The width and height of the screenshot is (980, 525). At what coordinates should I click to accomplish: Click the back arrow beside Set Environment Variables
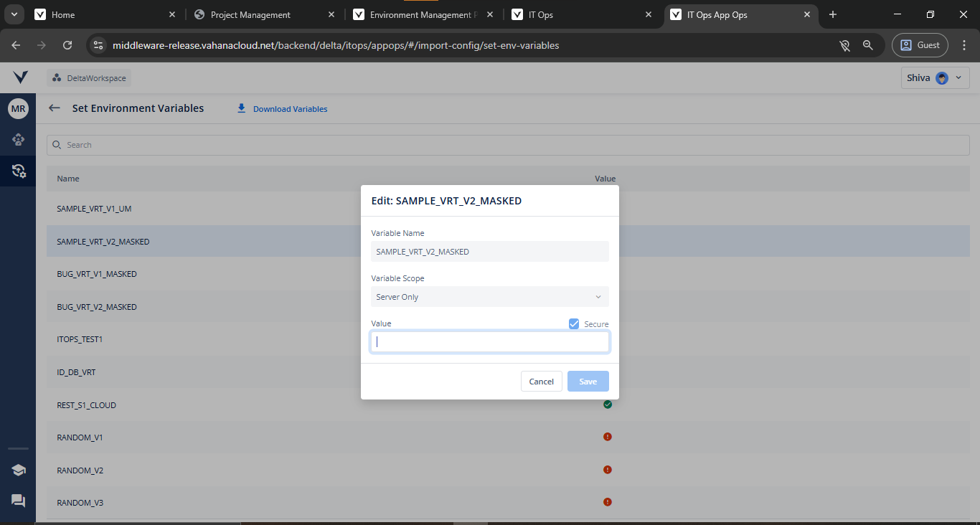pyautogui.click(x=54, y=108)
